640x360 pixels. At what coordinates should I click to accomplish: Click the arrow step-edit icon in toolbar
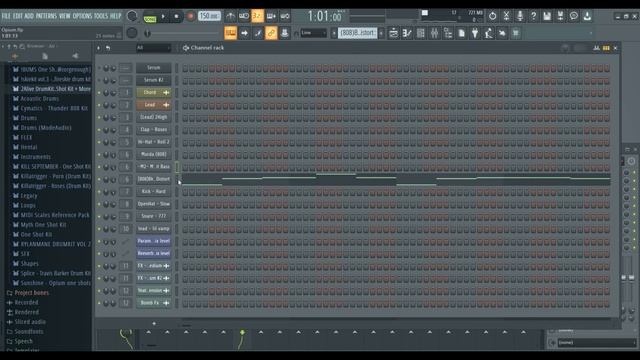(x=244, y=33)
